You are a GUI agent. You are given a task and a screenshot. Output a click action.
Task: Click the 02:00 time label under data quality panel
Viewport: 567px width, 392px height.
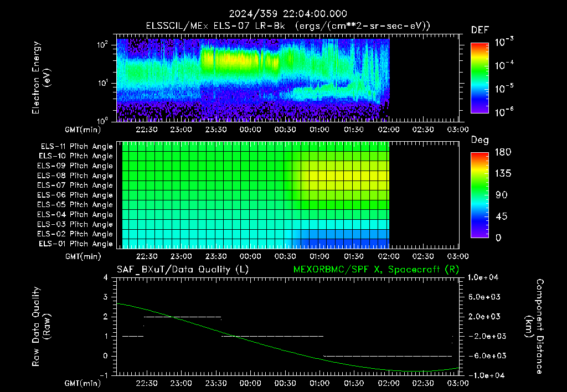point(389,383)
